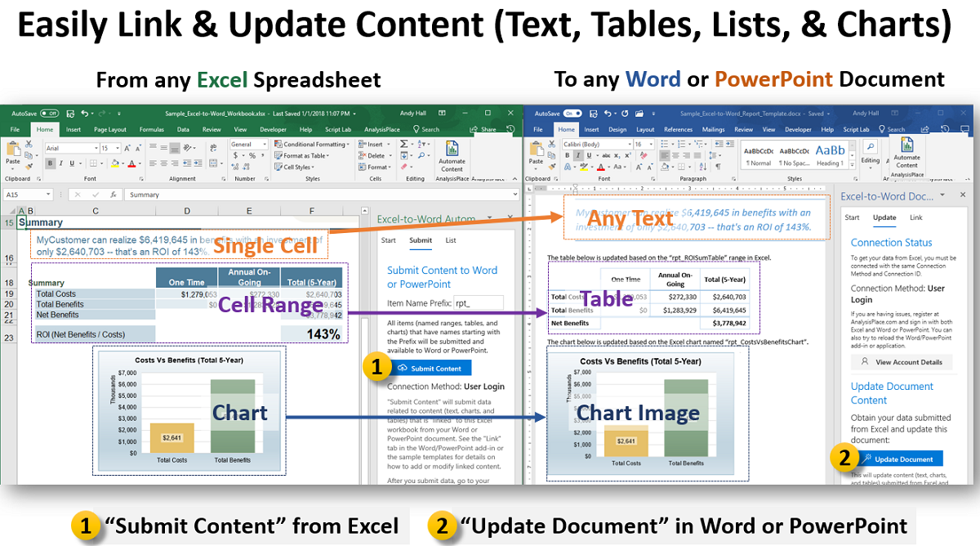Click Cell Styles in Excel's Styles group
Viewport: 980px width, 546px height.
pyautogui.click(x=293, y=167)
